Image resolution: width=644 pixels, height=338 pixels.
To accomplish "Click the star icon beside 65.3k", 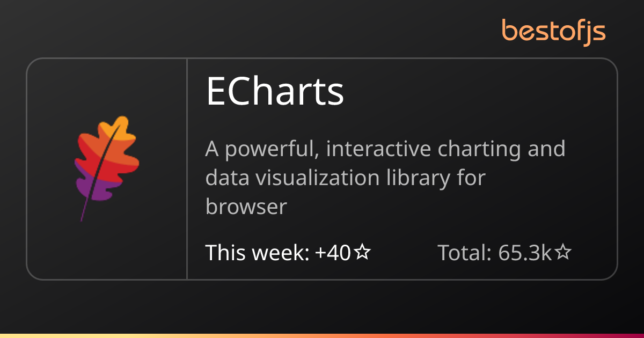I will (x=562, y=252).
